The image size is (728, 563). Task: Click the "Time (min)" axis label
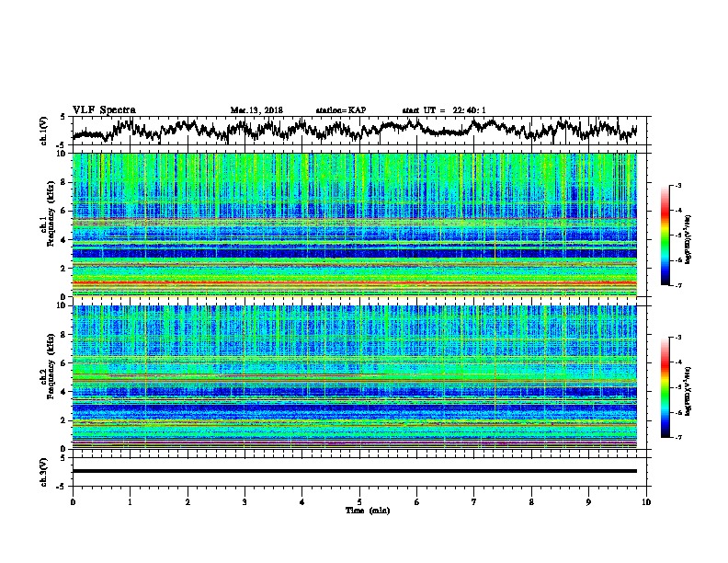pyautogui.click(x=368, y=511)
